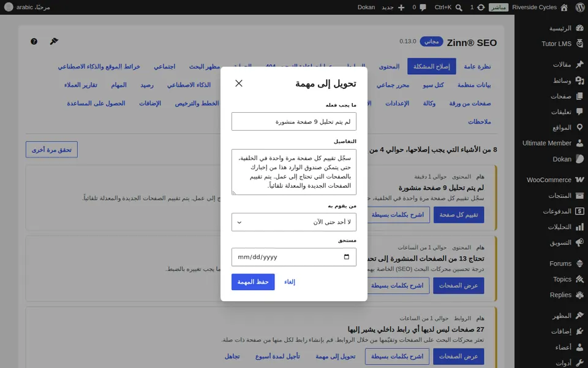Open المهام tasks tab
Image resolution: width=588 pixels, height=368 pixels.
pyautogui.click(x=118, y=85)
